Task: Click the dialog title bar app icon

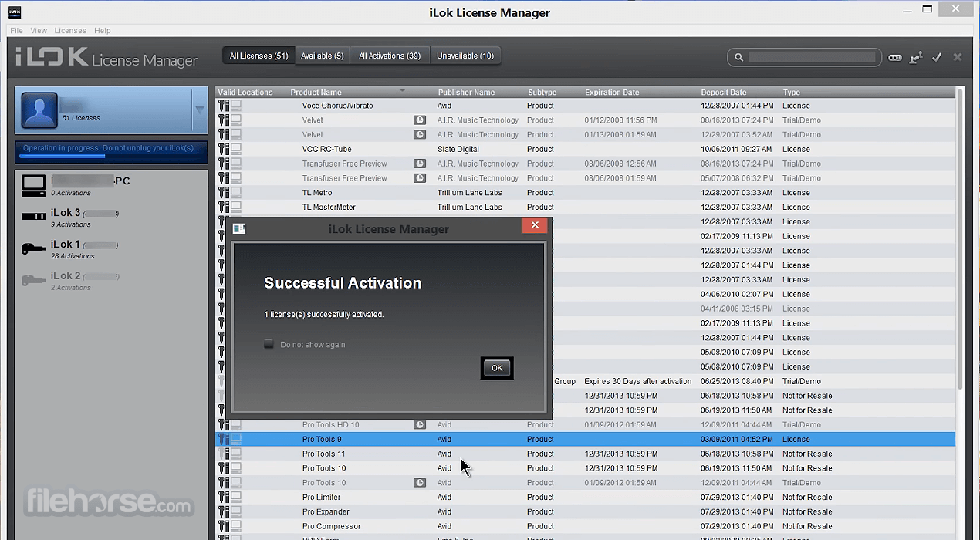Action: pyautogui.click(x=239, y=228)
